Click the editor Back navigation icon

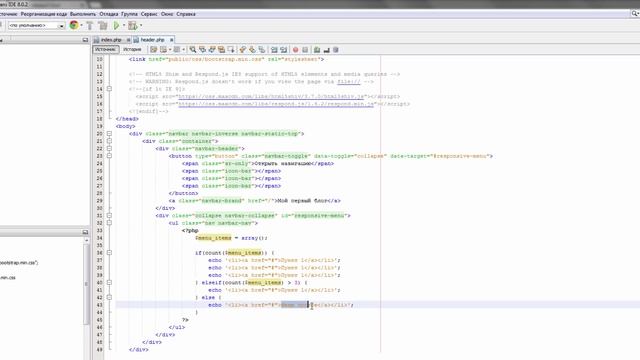pos(163,50)
